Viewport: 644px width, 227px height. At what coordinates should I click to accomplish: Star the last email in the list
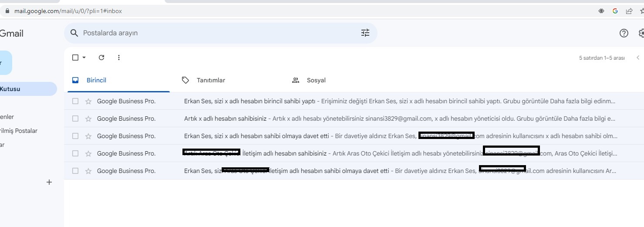click(x=88, y=171)
